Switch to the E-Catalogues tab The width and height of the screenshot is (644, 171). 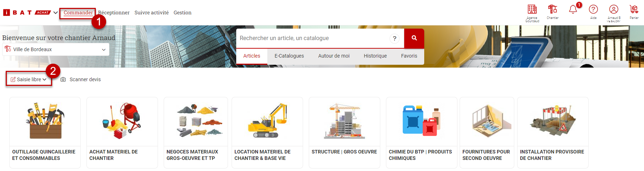tap(289, 56)
